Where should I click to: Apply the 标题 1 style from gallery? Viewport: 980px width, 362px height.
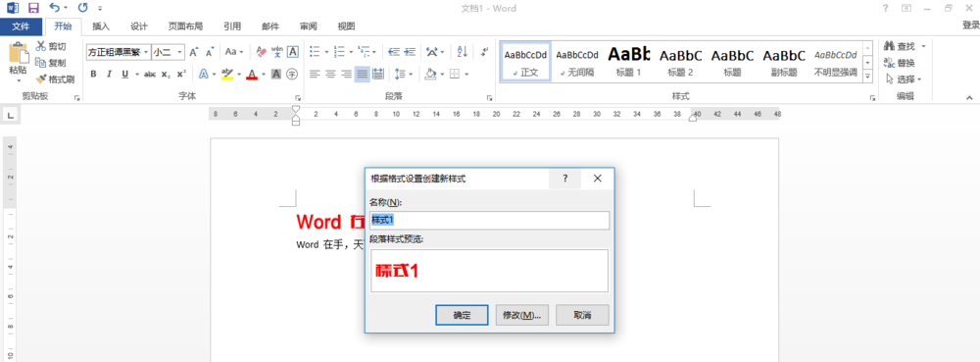[x=629, y=61]
